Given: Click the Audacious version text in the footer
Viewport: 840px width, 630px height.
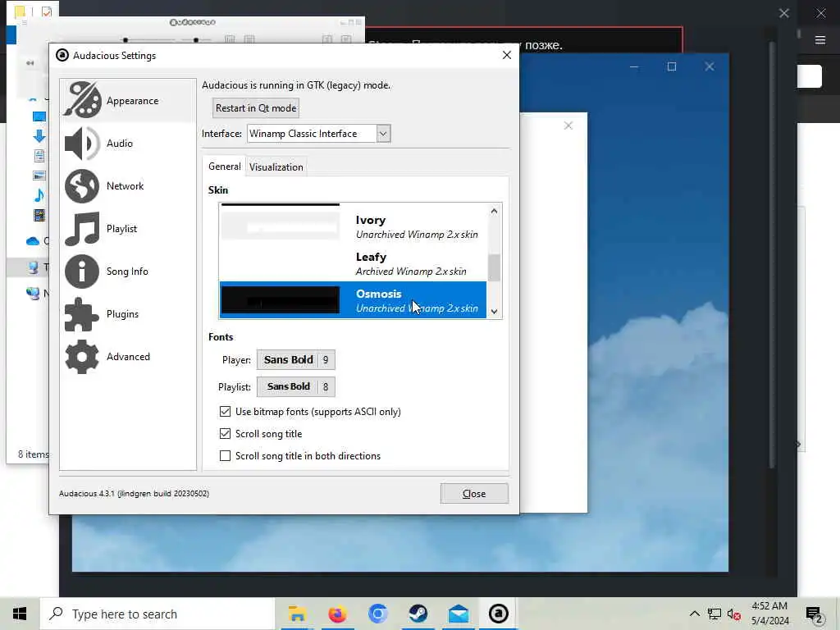Looking at the screenshot, I should tap(134, 493).
